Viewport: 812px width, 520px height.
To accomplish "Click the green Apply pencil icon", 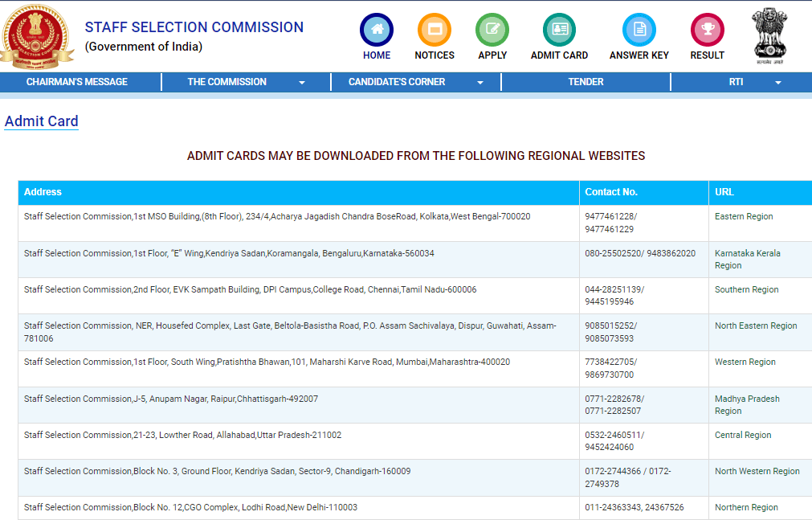I will point(492,30).
